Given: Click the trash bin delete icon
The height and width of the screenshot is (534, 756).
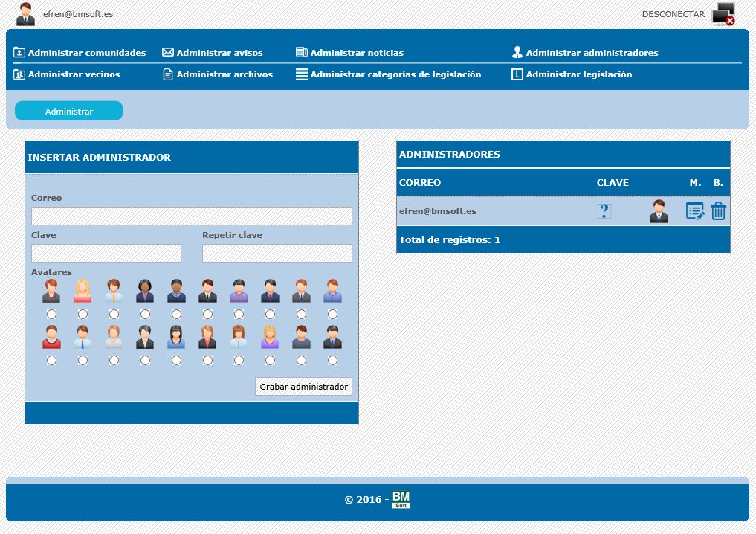Looking at the screenshot, I should coord(718,211).
